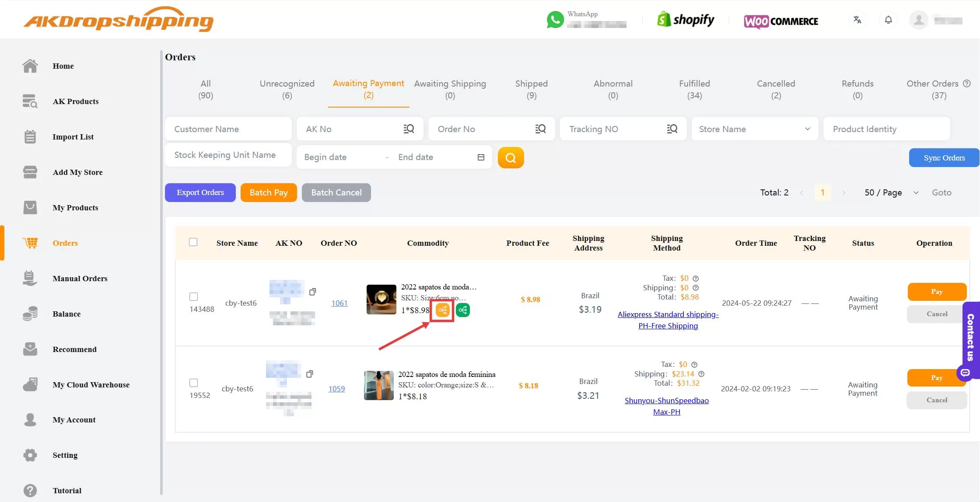Copy the AK NO of order 143488
The width and height of the screenshot is (980, 502).
313,292
